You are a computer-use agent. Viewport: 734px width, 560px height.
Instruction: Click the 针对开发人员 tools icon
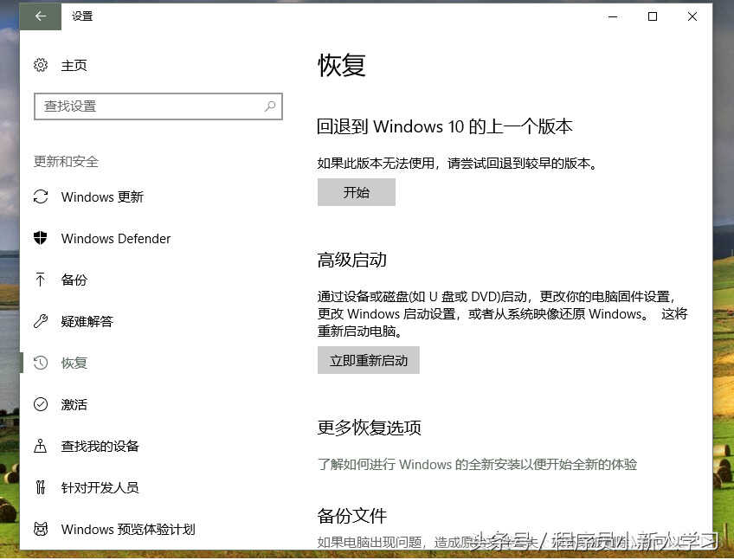pyautogui.click(x=41, y=487)
